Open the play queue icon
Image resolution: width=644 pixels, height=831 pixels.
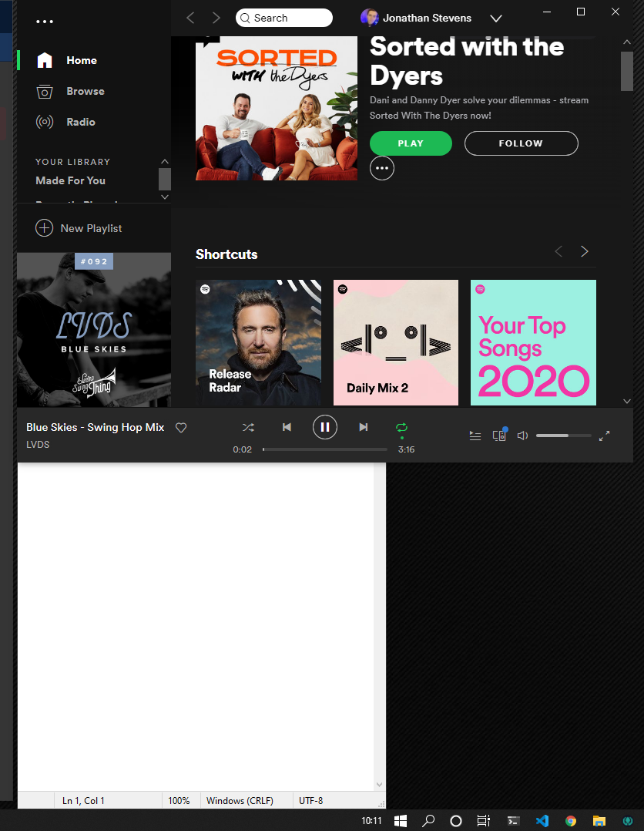[475, 436]
